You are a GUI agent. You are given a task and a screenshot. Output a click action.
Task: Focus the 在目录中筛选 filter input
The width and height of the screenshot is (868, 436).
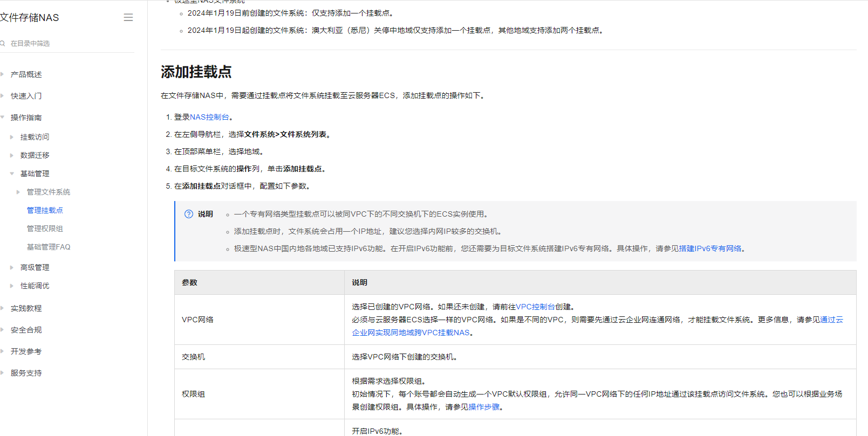[x=67, y=43]
